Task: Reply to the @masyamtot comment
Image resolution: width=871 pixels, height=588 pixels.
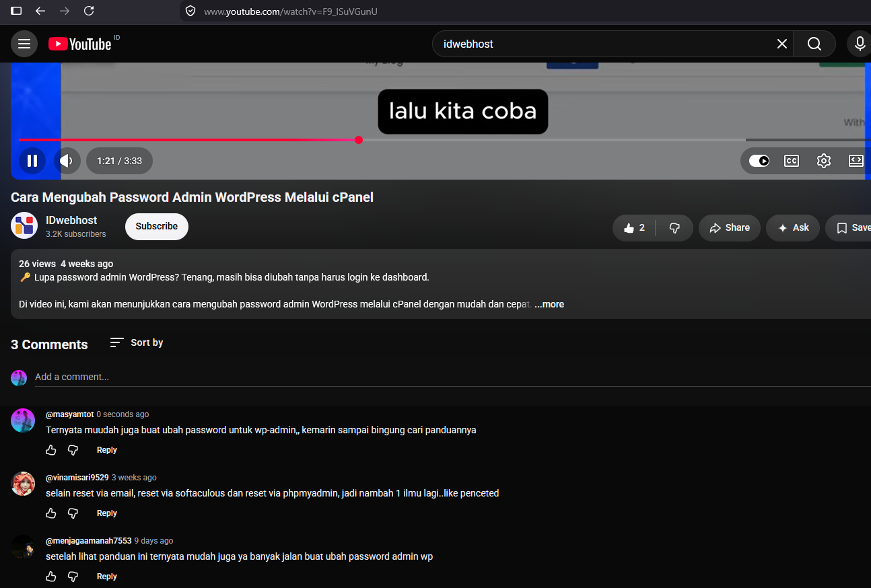Action: 107,450
